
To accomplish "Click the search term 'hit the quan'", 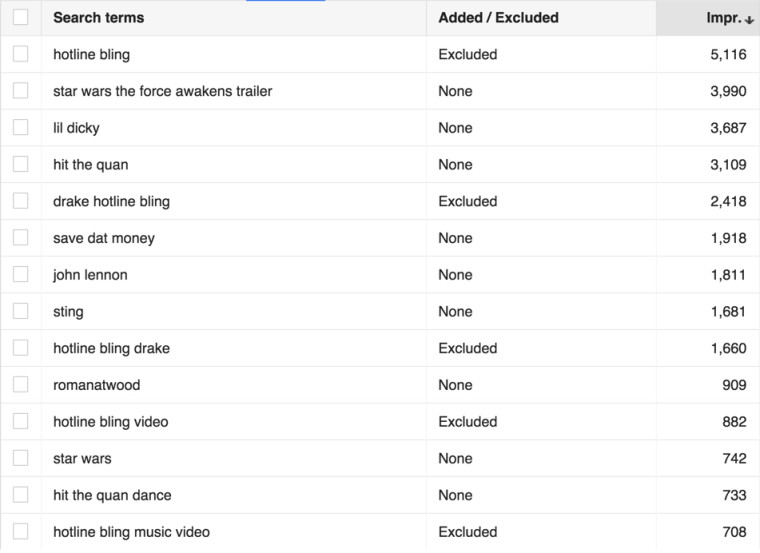I will [x=91, y=165].
